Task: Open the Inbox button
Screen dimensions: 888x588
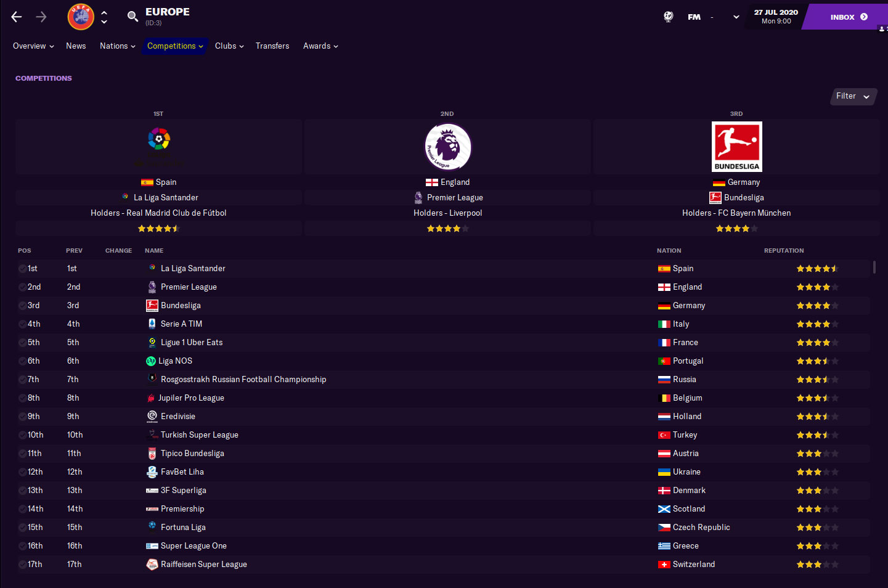Action: point(849,17)
